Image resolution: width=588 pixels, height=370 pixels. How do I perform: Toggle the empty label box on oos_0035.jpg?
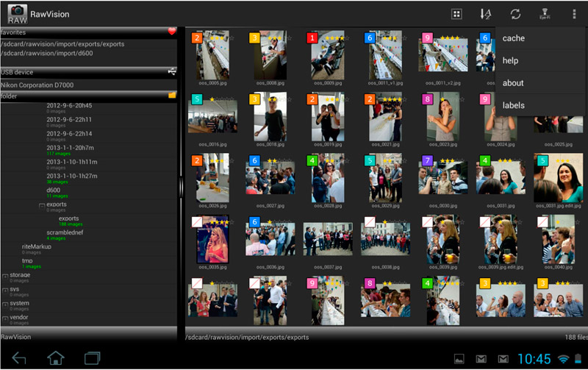point(197,221)
